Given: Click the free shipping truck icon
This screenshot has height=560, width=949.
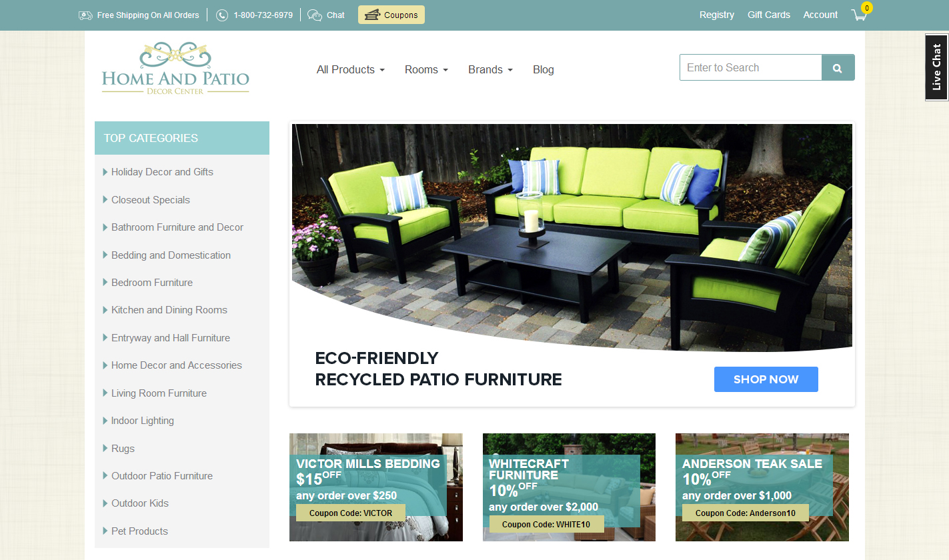Looking at the screenshot, I should pyautogui.click(x=85, y=15).
